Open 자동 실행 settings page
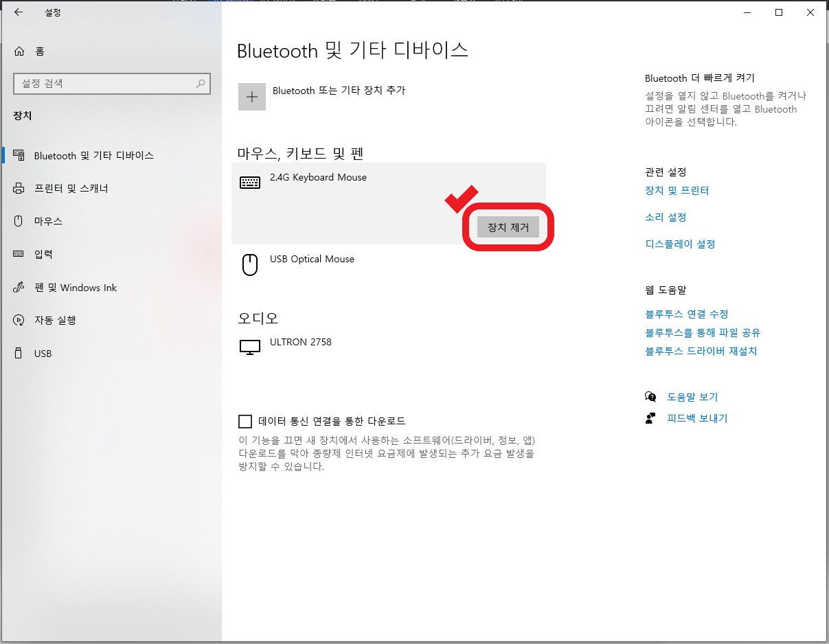 pos(55,320)
